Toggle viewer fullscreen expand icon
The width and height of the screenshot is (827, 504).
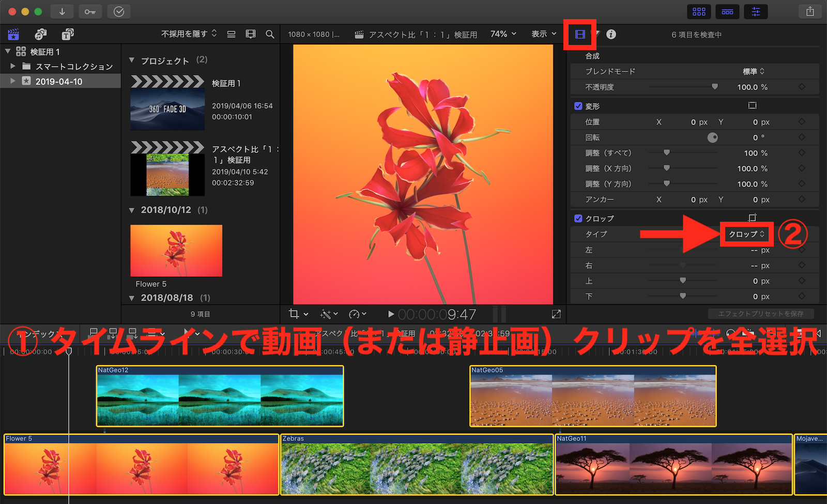point(556,314)
